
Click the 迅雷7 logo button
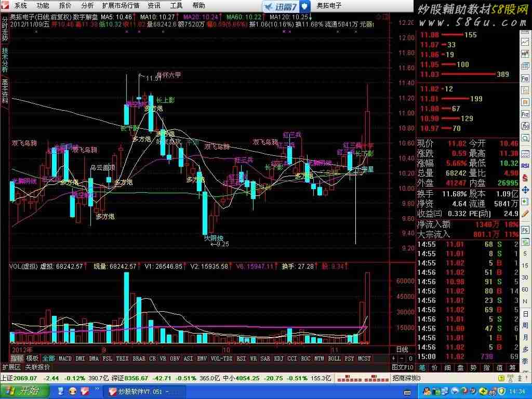(281, 6)
